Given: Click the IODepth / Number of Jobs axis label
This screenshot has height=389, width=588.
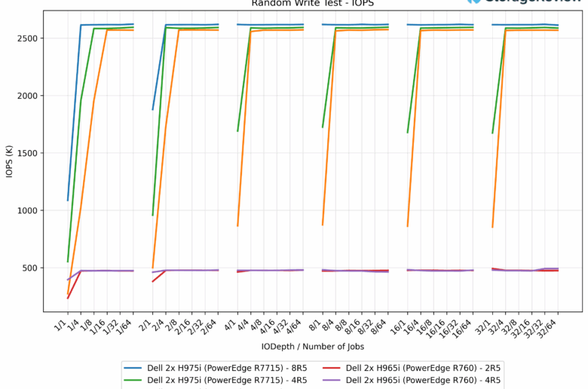Looking at the screenshot, I should (311, 346).
